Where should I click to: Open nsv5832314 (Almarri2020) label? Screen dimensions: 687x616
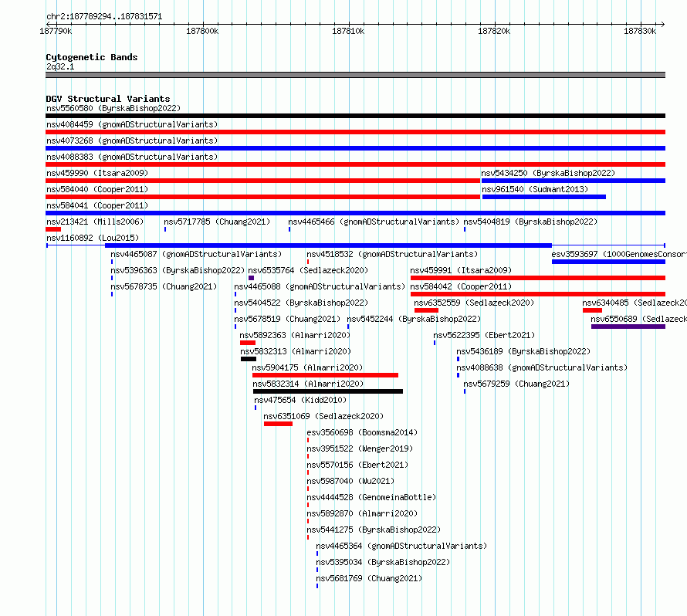coord(308,384)
